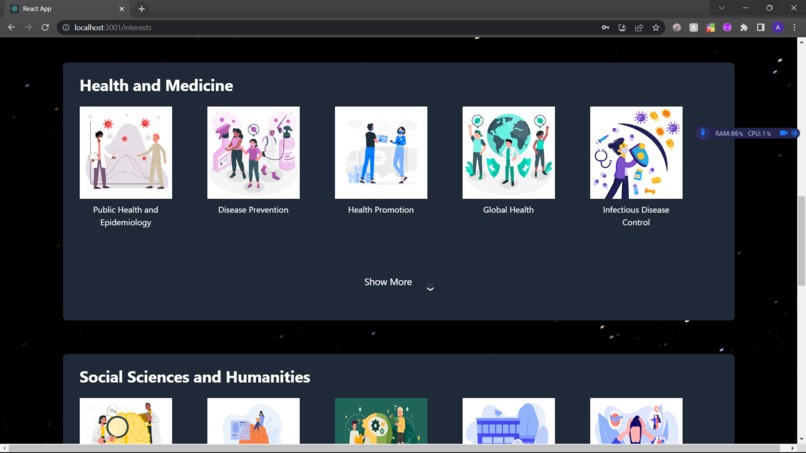The width and height of the screenshot is (806, 453).
Task: Expand section using Show More chevron
Action: pos(430,289)
